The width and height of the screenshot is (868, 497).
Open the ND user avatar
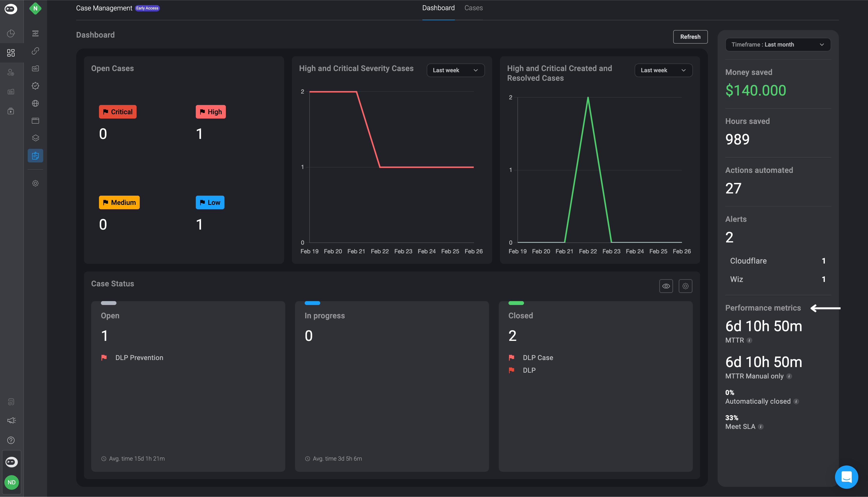12,482
